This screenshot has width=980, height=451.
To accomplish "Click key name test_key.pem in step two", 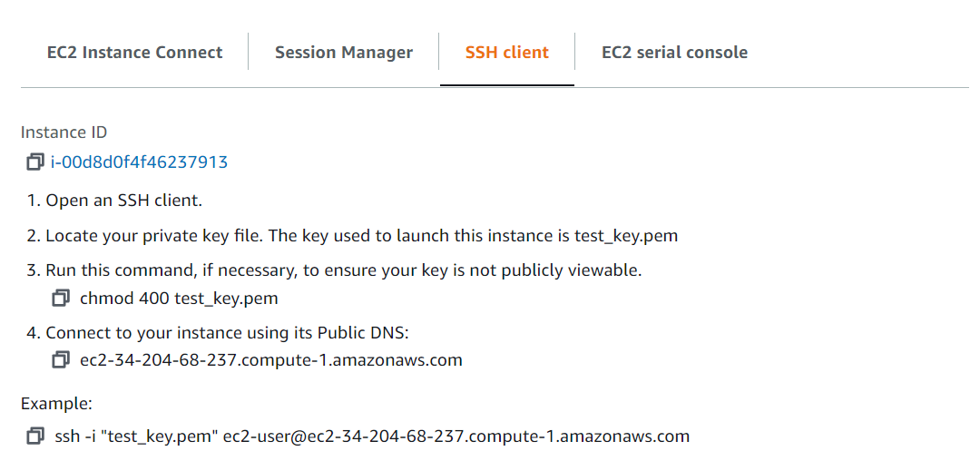I will pyautogui.click(x=626, y=236).
